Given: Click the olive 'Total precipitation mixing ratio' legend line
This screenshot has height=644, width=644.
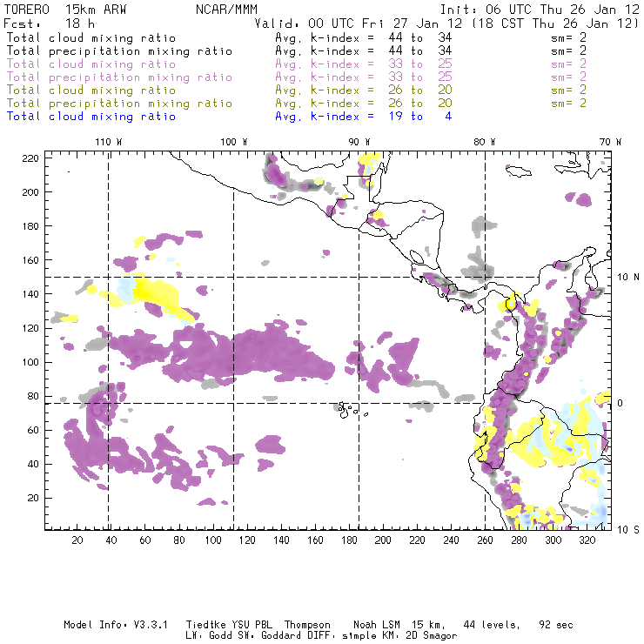Looking at the screenshot, I should [119, 103].
